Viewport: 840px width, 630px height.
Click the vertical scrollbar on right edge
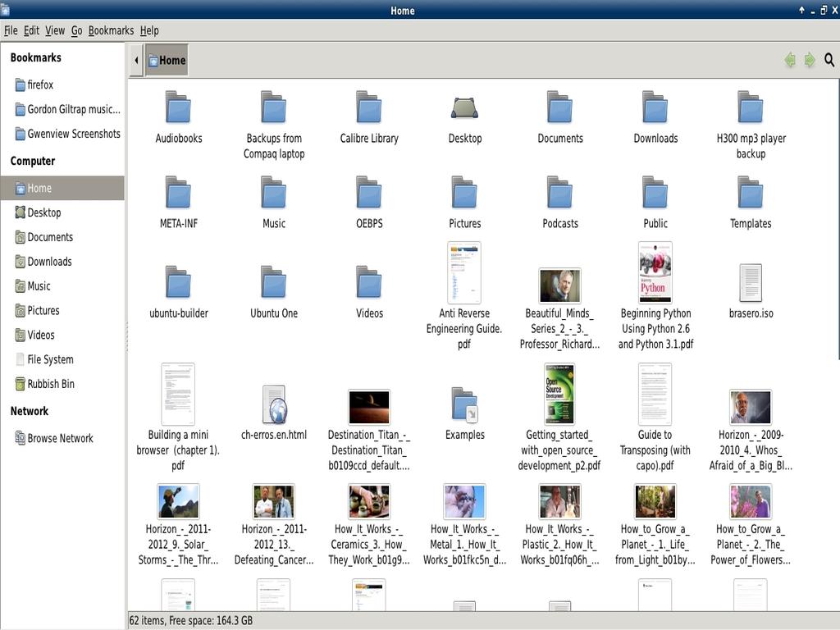coord(837,221)
